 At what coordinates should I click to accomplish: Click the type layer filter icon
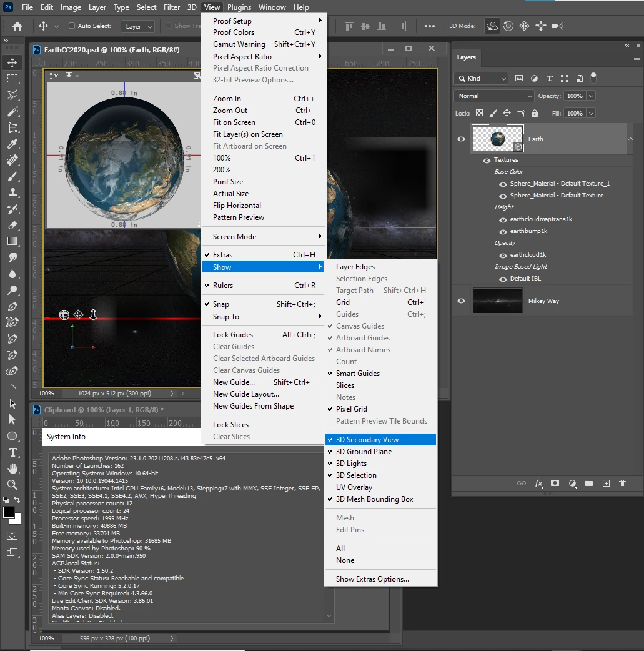[549, 79]
